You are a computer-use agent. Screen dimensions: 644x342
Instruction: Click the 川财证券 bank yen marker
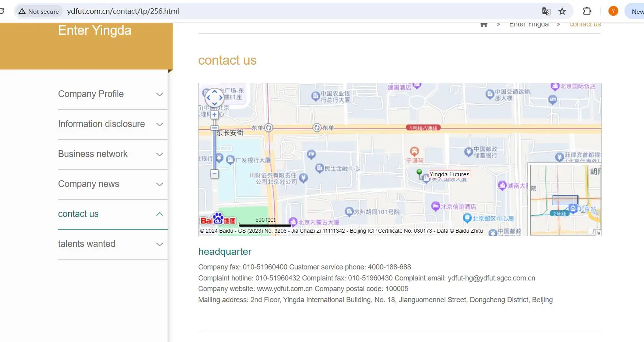[x=303, y=178]
